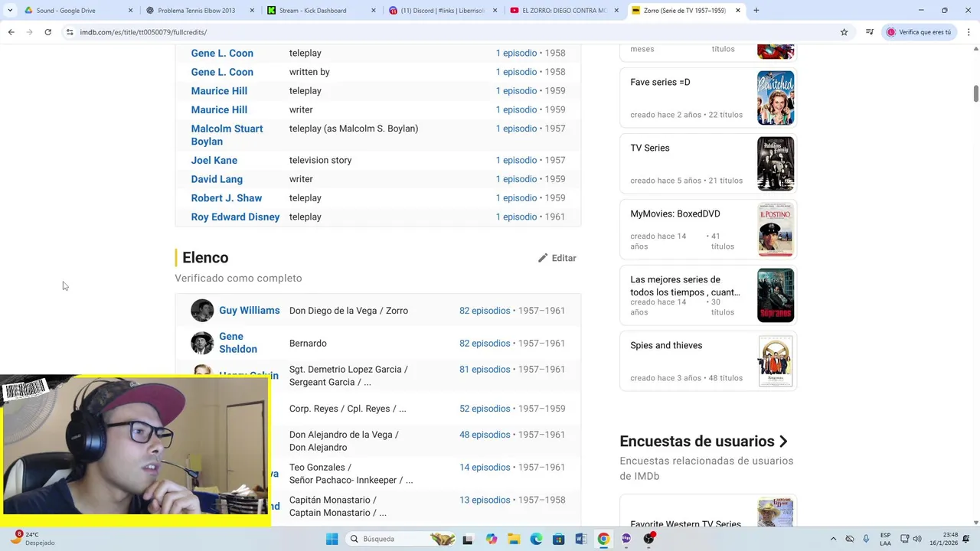This screenshot has height=551, width=980.
Task: Open the 13 episodios link
Action: [x=485, y=500]
